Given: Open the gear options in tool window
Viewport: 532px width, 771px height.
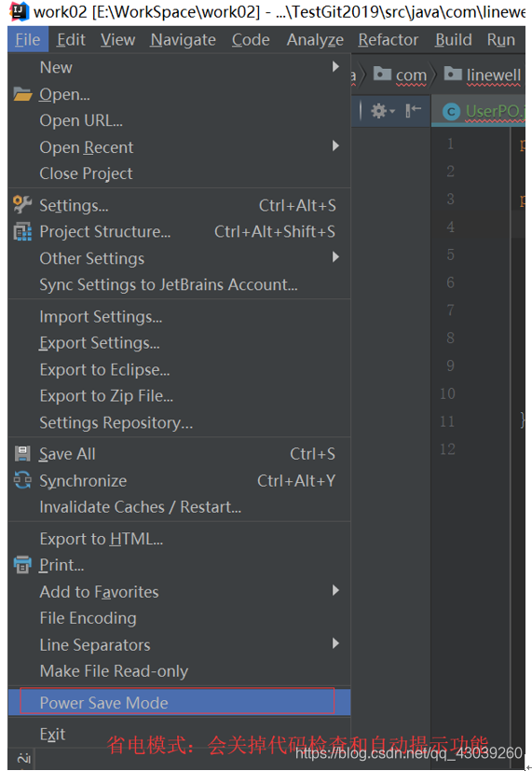Looking at the screenshot, I should pos(383,111).
